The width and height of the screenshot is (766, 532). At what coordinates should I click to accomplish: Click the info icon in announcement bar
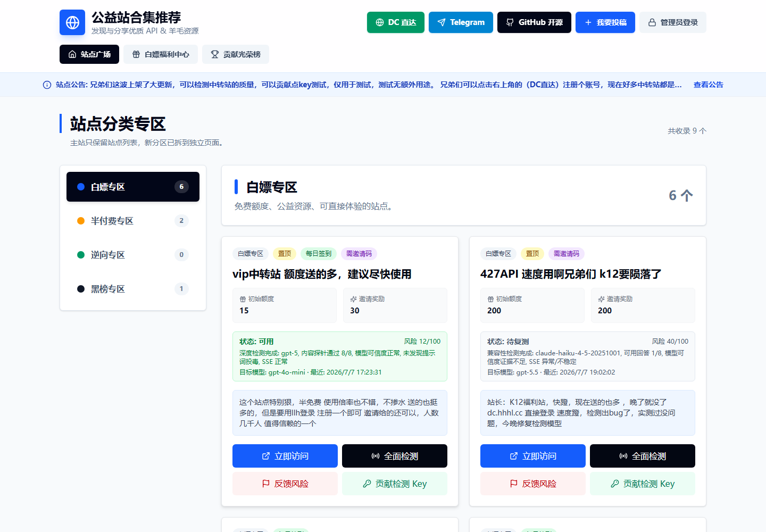point(47,85)
